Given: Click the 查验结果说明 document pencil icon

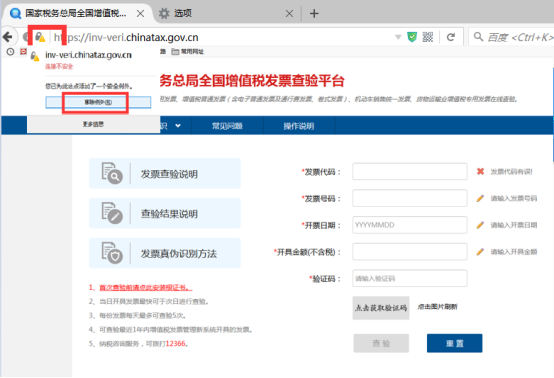Looking at the screenshot, I should 112,213.
